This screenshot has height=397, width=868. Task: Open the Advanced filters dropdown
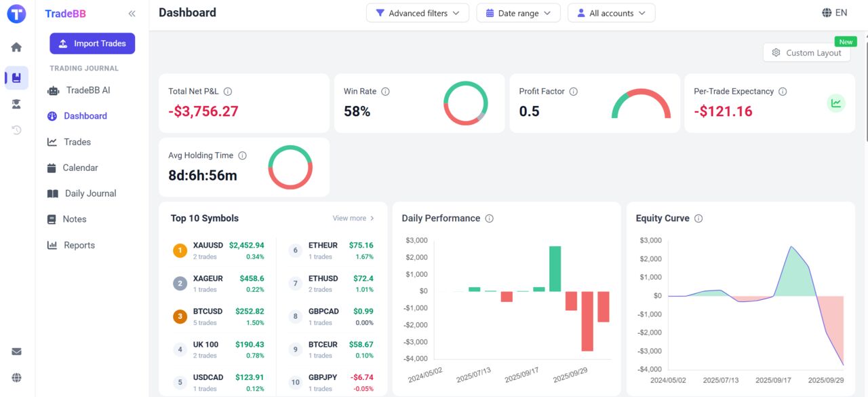pyautogui.click(x=418, y=13)
